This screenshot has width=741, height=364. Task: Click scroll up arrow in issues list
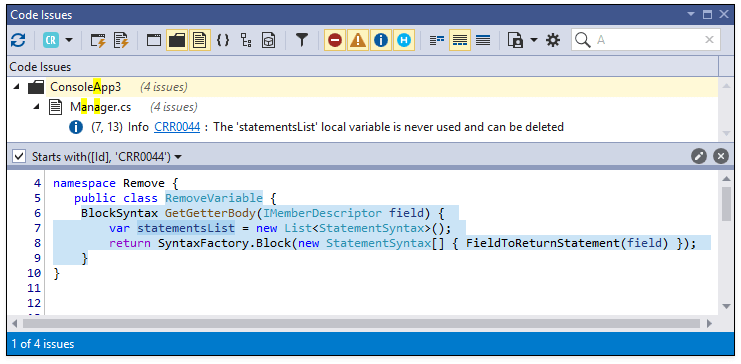coord(726,85)
